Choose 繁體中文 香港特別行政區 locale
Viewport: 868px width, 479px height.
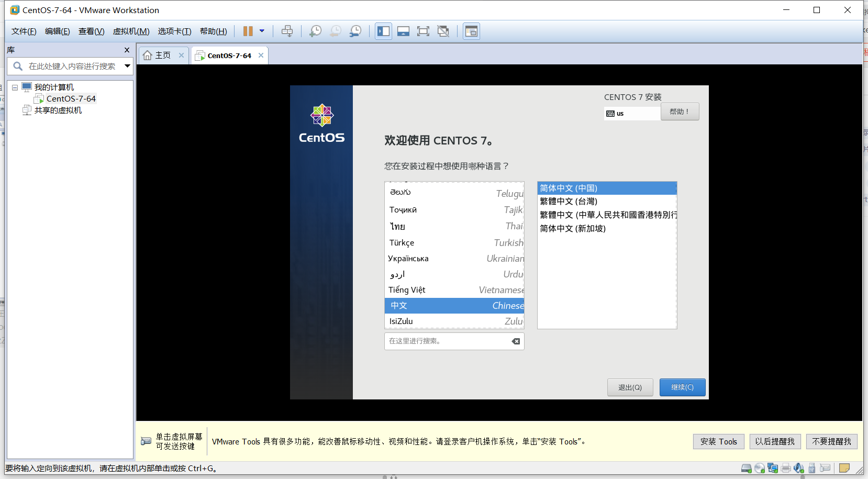[x=607, y=215]
